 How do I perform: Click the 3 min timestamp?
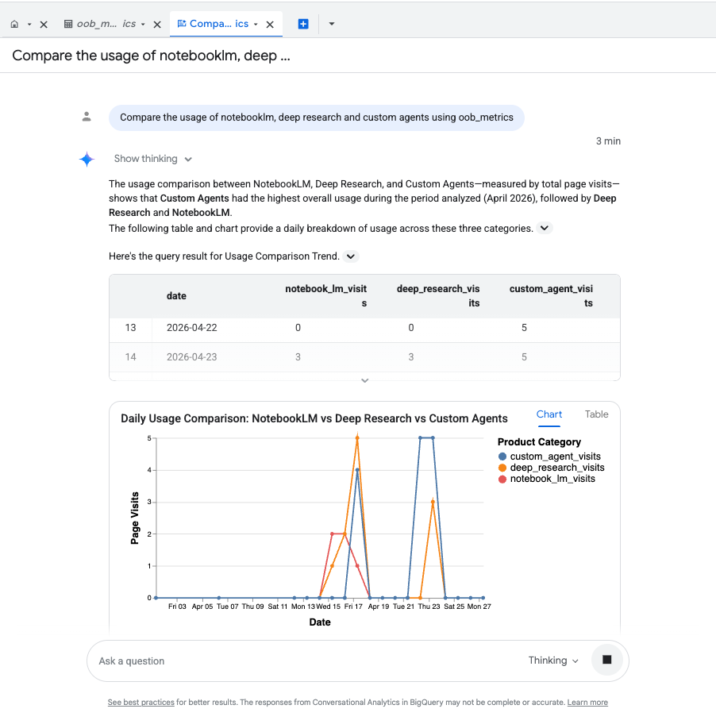[608, 141]
